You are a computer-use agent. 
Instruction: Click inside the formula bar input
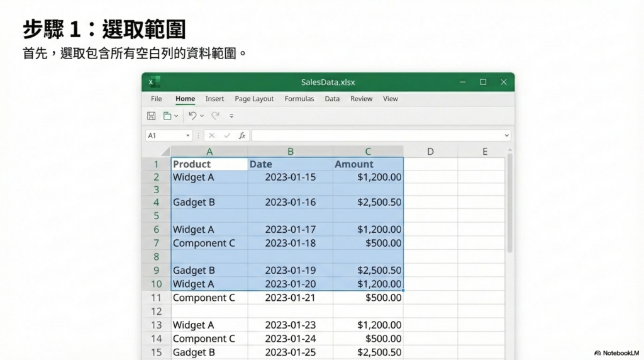coord(377,135)
